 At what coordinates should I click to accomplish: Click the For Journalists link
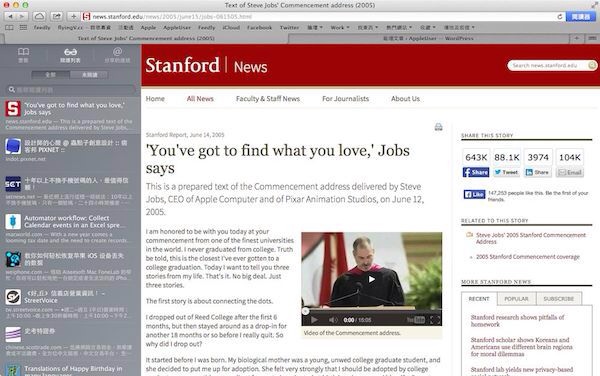(346, 99)
